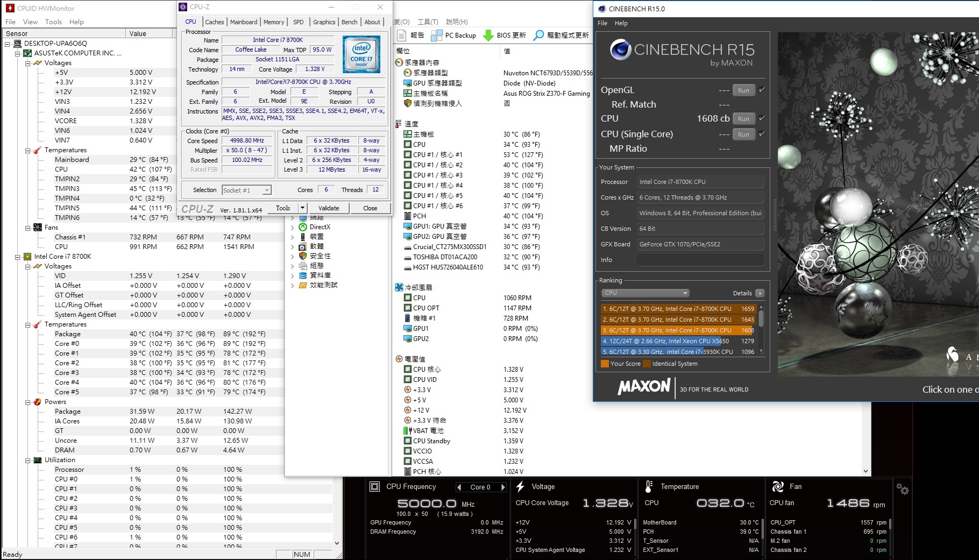Screen dimensions: 979x560
Task: Click the motherboard name icon
Action: click(408, 94)
